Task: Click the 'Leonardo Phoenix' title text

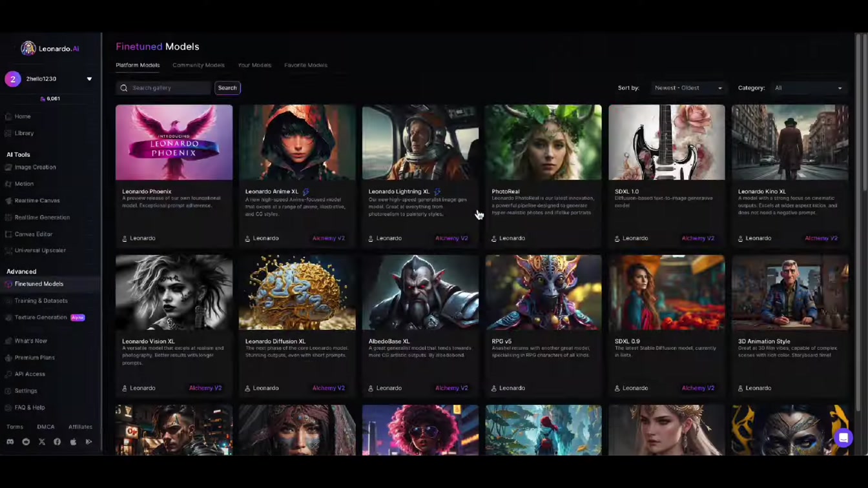Action: click(x=147, y=192)
